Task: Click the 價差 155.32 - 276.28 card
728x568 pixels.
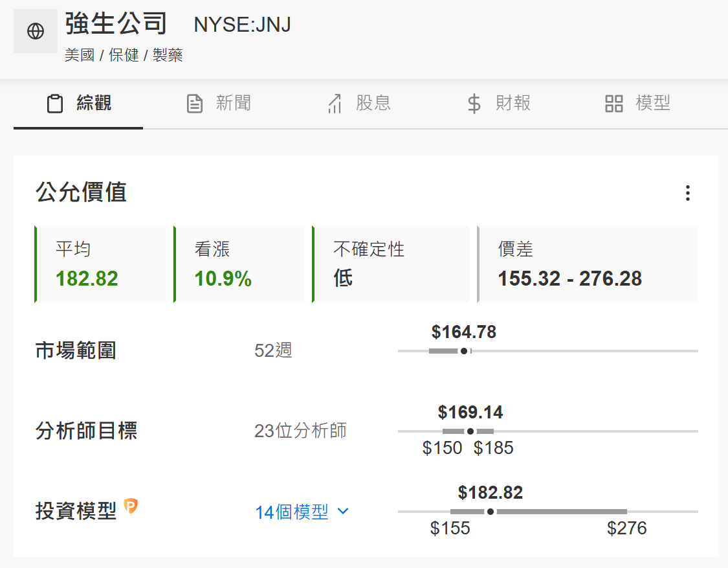Action: (x=588, y=264)
